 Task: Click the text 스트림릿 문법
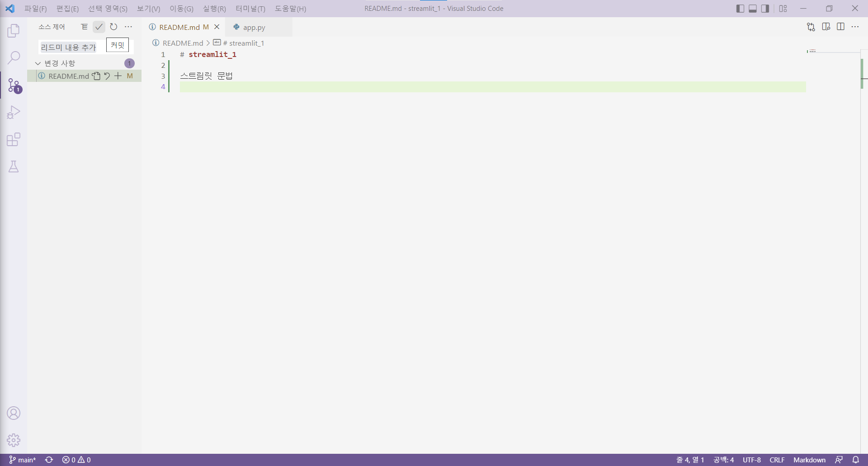207,76
